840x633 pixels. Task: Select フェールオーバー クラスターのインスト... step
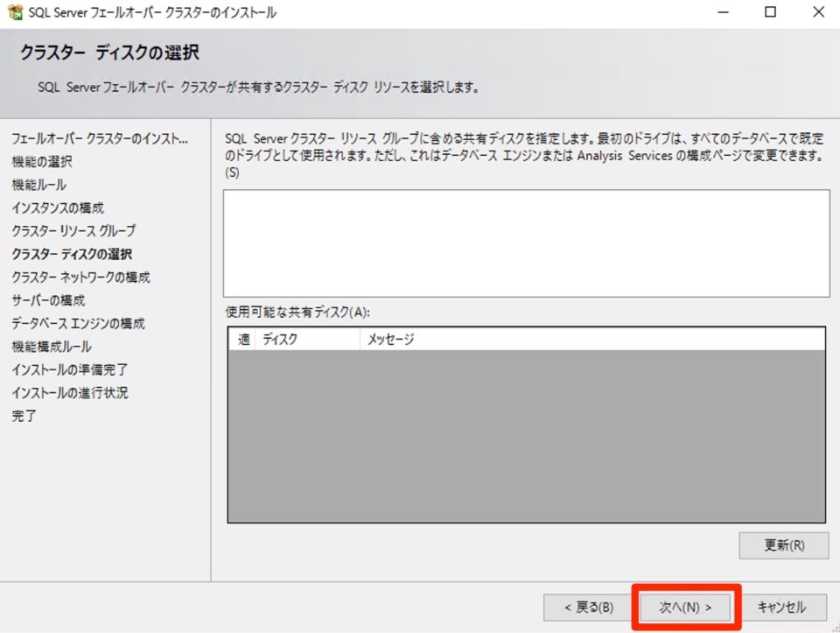coord(100,139)
